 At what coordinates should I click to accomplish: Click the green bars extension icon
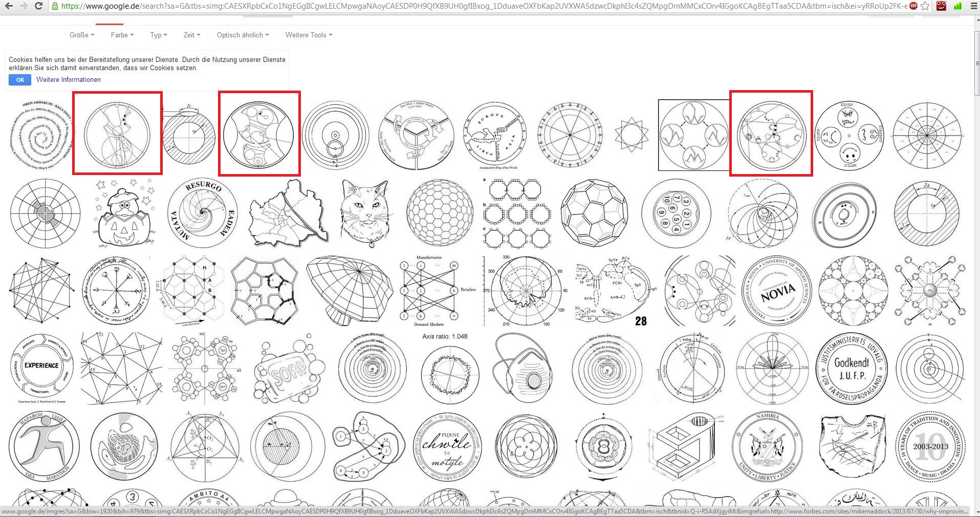point(957,6)
